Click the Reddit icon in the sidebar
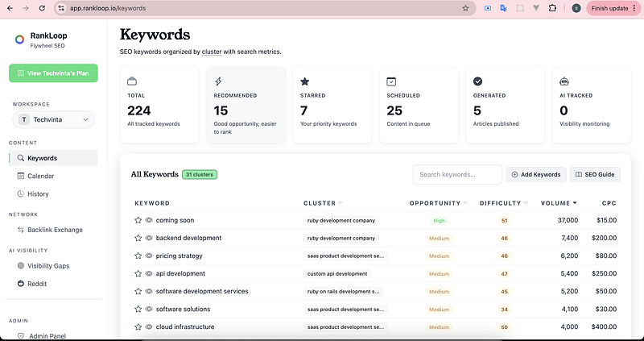 (x=21, y=284)
